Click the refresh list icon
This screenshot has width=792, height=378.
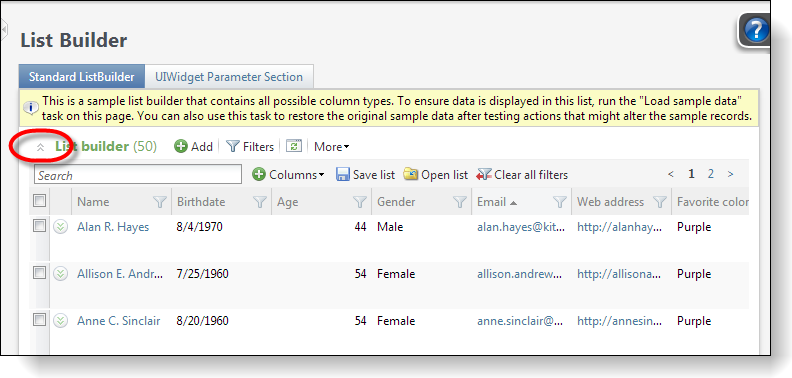click(x=294, y=147)
